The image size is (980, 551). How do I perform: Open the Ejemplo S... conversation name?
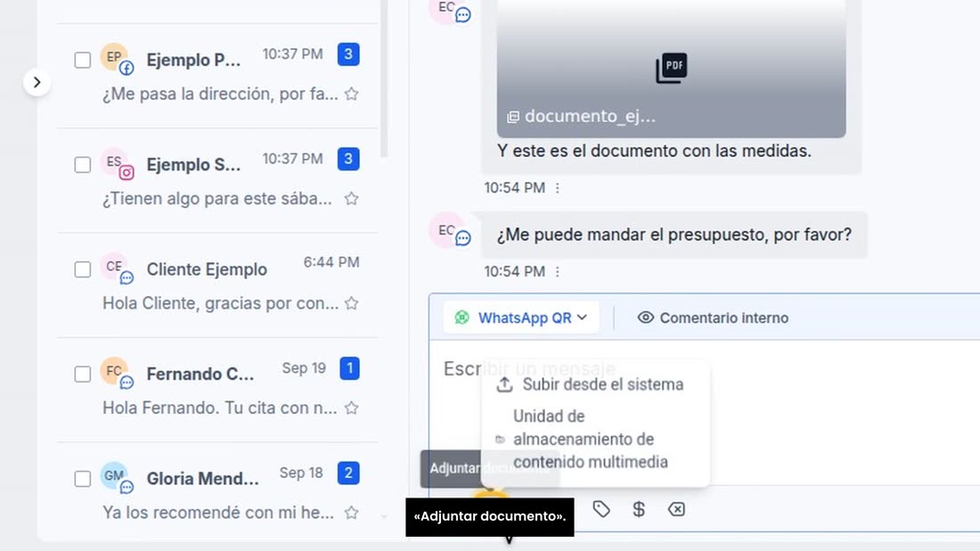(193, 164)
